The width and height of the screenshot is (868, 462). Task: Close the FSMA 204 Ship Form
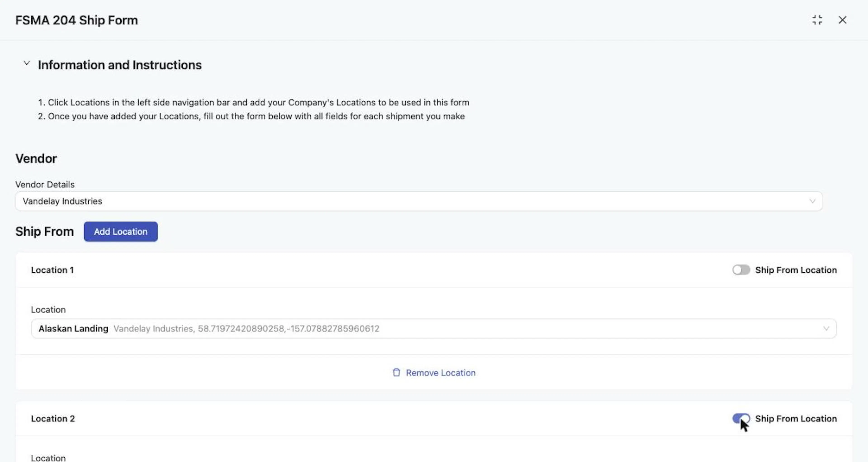point(842,20)
